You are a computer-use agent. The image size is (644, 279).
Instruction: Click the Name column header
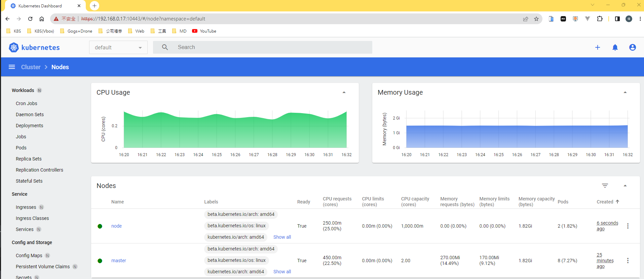coord(117,202)
